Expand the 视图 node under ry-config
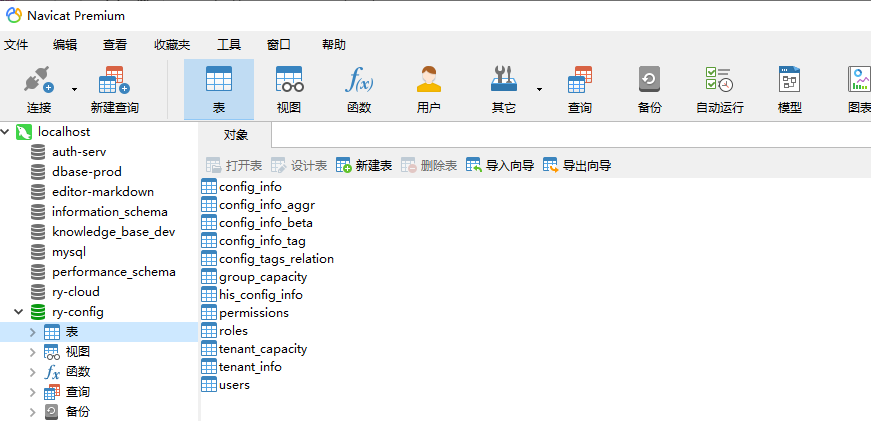Viewport: 871px width, 421px height. [33, 352]
